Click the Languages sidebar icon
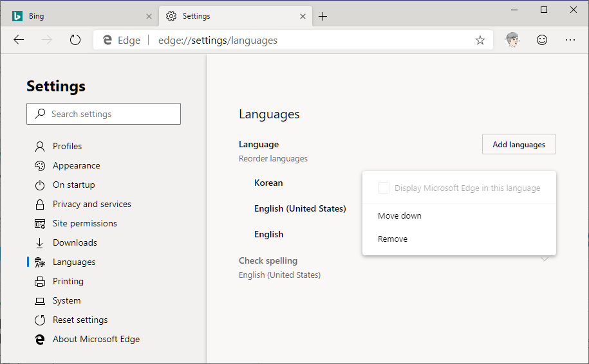Image resolution: width=589 pixels, height=364 pixels. tap(40, 262)
